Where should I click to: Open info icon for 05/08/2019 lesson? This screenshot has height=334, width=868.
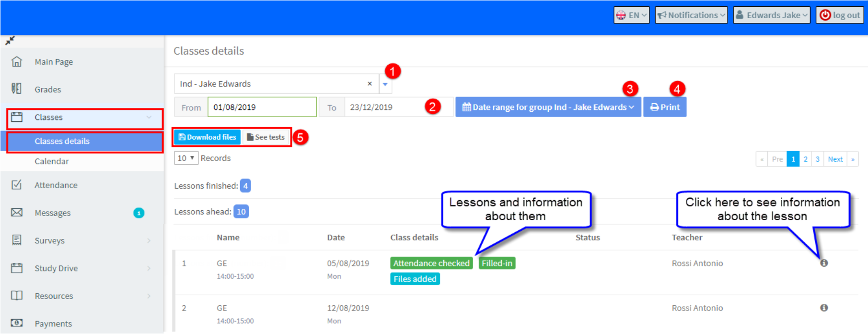[824, 263]
